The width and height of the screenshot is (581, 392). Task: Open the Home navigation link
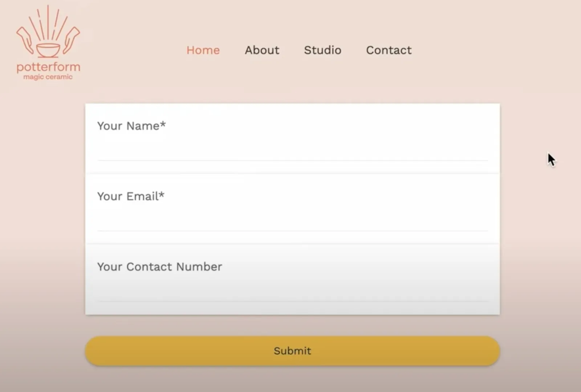coord(203,50)
